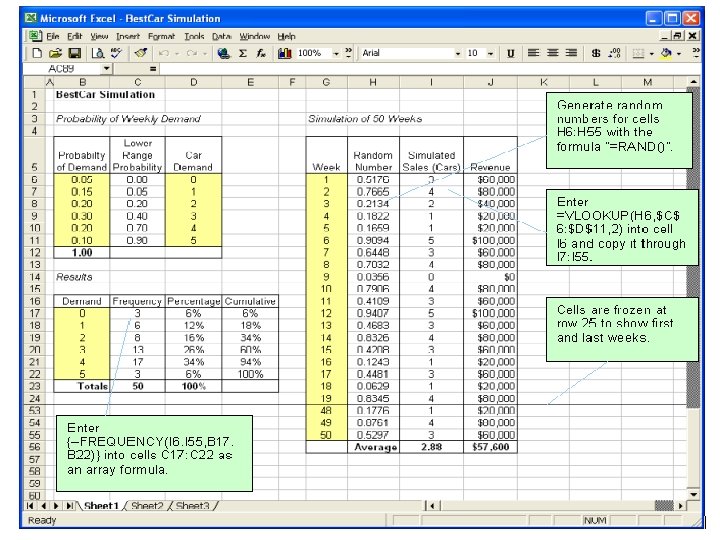Insert a hyperlink with the globe icon
Screen dimensions: 720x540
(224, 53)
